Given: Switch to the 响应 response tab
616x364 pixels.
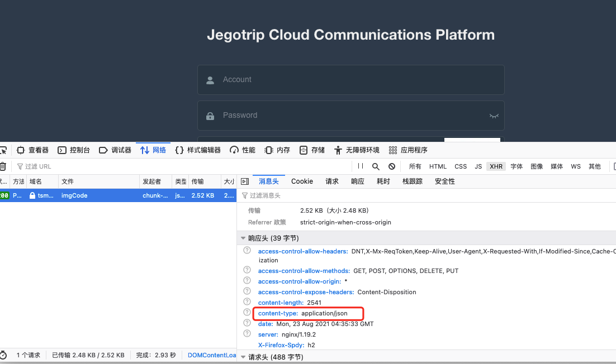Looking at the screenshot, I should pyautogui.click(x=358, y=181).
